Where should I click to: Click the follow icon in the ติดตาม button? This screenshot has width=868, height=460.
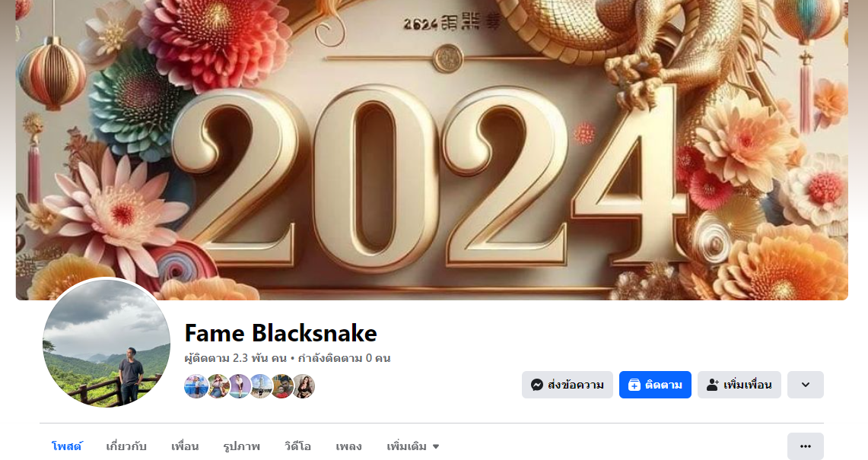pyautogui.click(x=634, y=385)
